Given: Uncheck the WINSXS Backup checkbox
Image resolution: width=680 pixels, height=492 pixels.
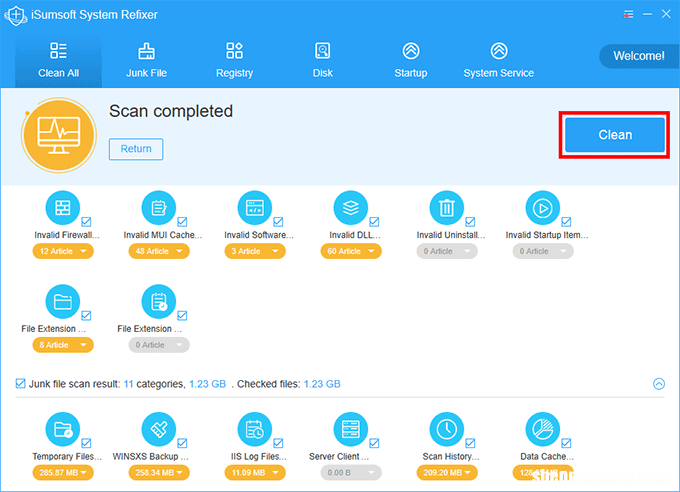Looking at the screenshot, I should (x=182, y=443).
